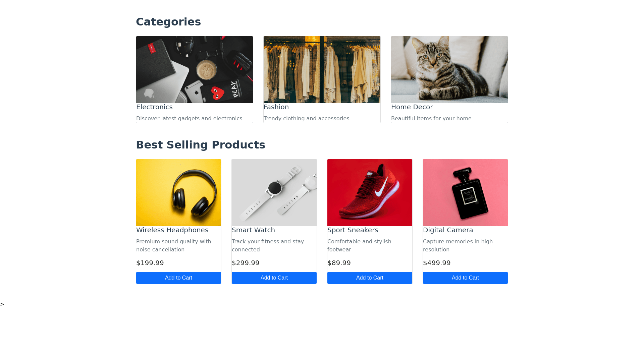Image resolution: width=644 pixels, height=362 pixels.
Task: Select the Digital Camera product photo
Action: coord(465,193)
